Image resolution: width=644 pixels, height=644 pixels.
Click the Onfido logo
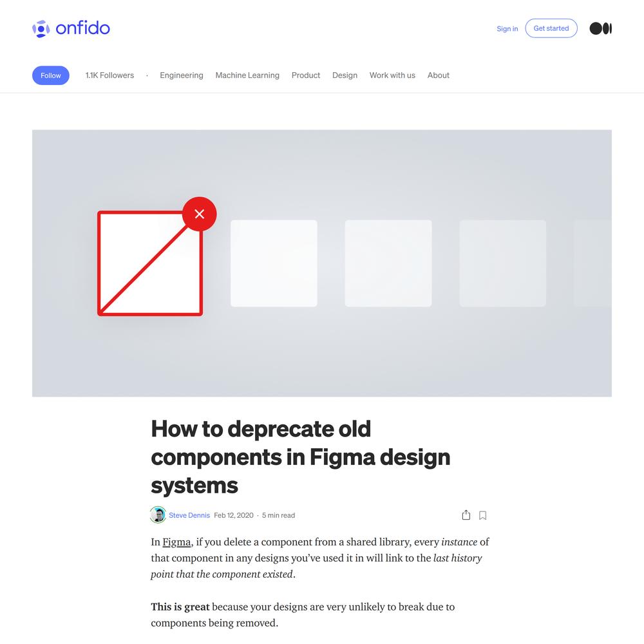pyautogui.click(x=71, y=28)
